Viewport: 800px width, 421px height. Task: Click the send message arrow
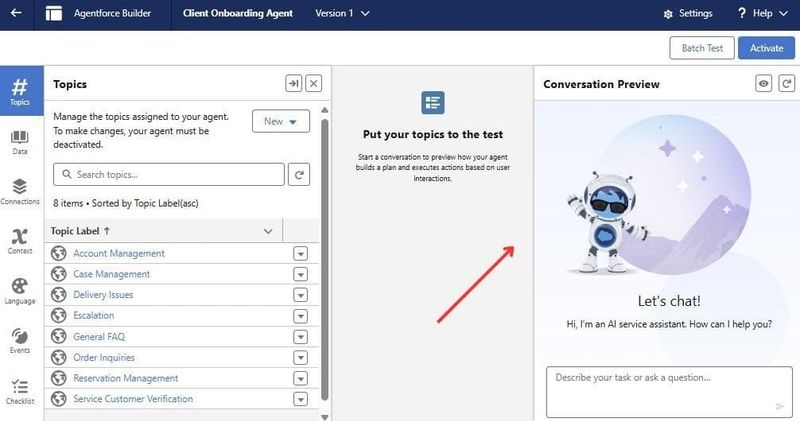pyautogui.click(x=780, y=406)
